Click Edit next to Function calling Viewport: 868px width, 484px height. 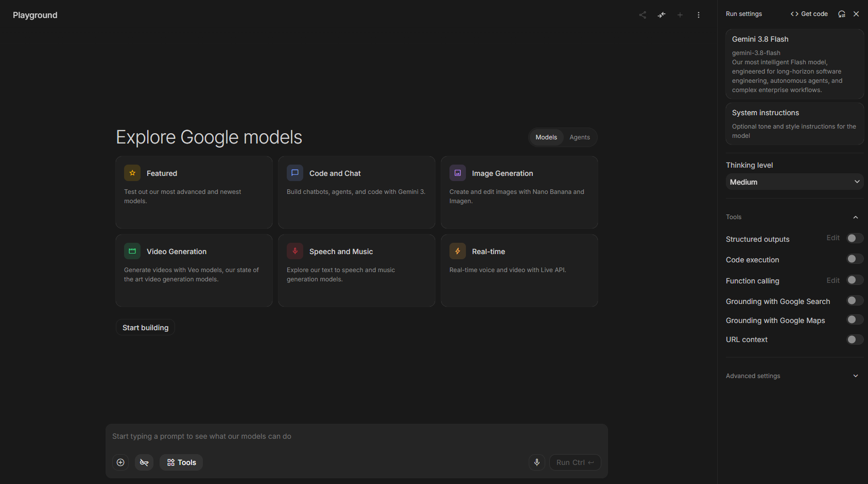(833, 280)
